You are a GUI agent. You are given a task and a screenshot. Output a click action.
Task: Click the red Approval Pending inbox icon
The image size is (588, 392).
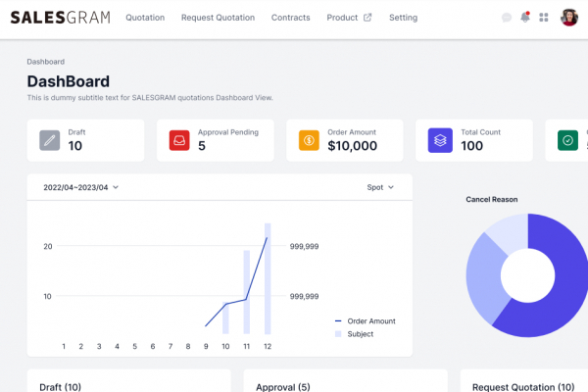179,140
